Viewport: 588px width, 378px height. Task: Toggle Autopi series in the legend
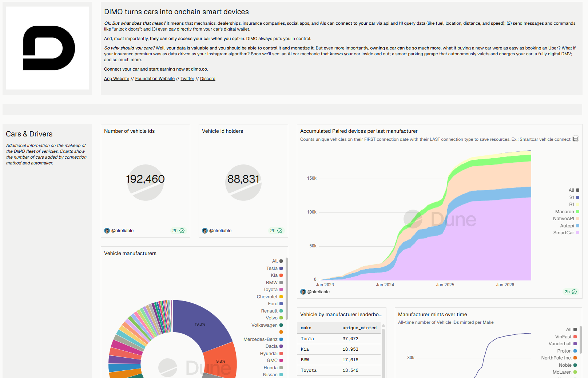coord(569,226)
